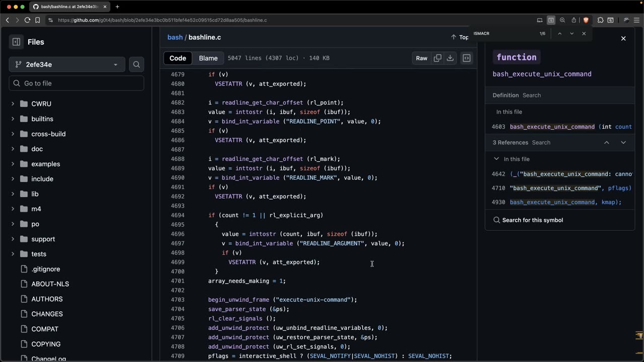Close the find-in-page bar
The height and width of the screenshot is (362, 644).
click(584, 34)
